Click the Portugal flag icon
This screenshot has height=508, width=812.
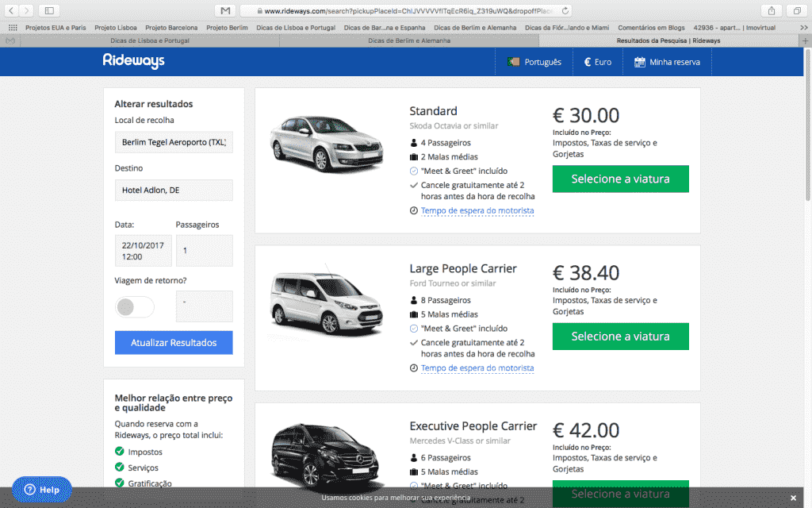coord(513,62)
